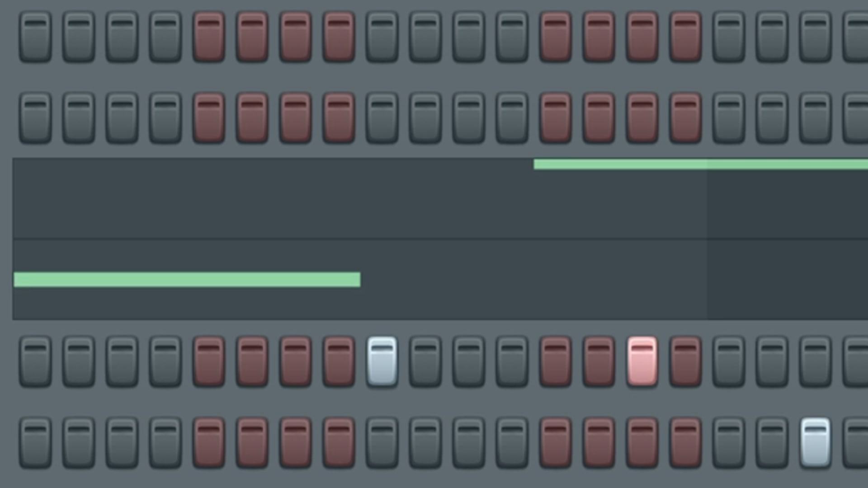Turn off the lit white step in third row
Screen dimensions: 868x488
pos(382,361)
